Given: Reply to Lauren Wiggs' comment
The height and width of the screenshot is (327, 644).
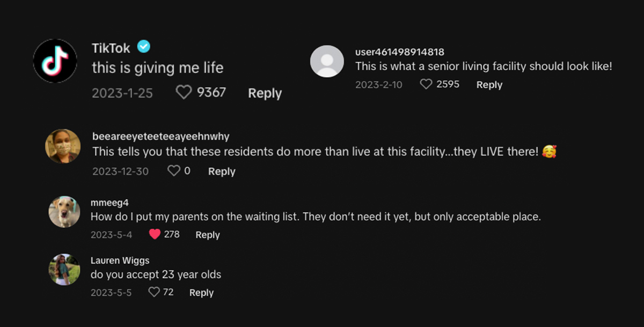Looking at the screenshot, I should click(x=201, y=293).
